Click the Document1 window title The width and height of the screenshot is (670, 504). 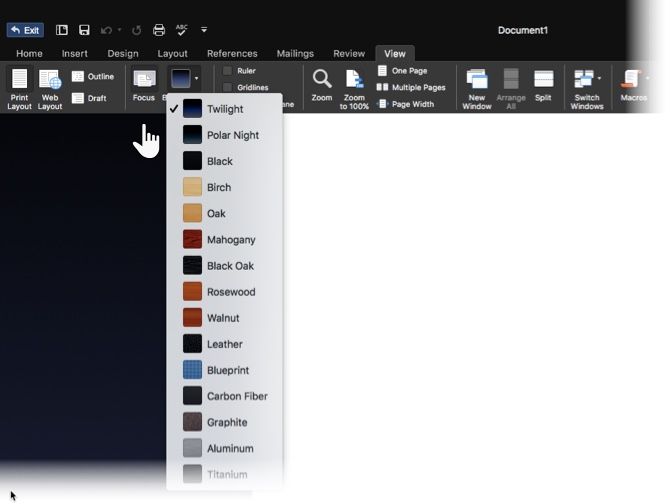pos(523,30)
